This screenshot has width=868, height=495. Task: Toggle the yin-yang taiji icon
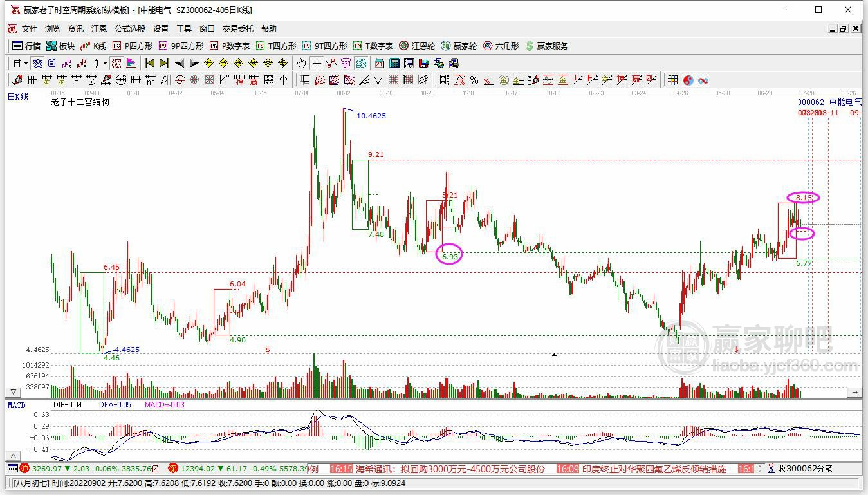pos(688,80)
